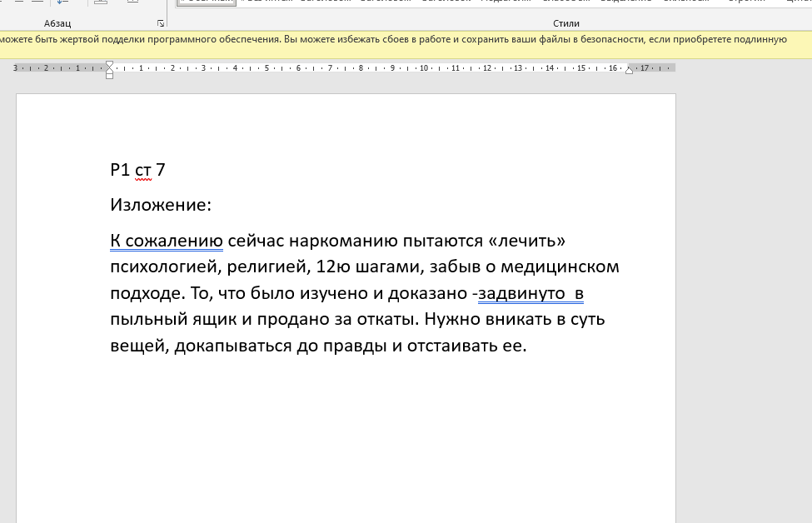Click the 5 cm mark on the ruler
Screen dimensions: 812x523
pyautogui.click(x=267, y=68)
